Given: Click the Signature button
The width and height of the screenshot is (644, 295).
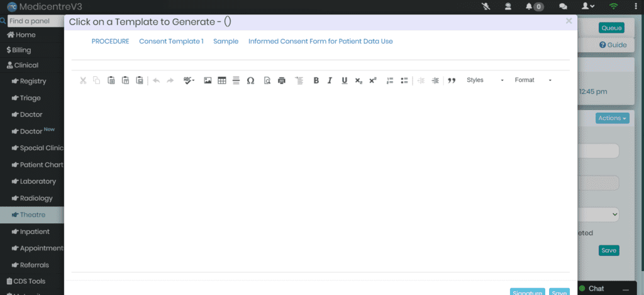Looking at the screenshot, I should tap(528, 292).
